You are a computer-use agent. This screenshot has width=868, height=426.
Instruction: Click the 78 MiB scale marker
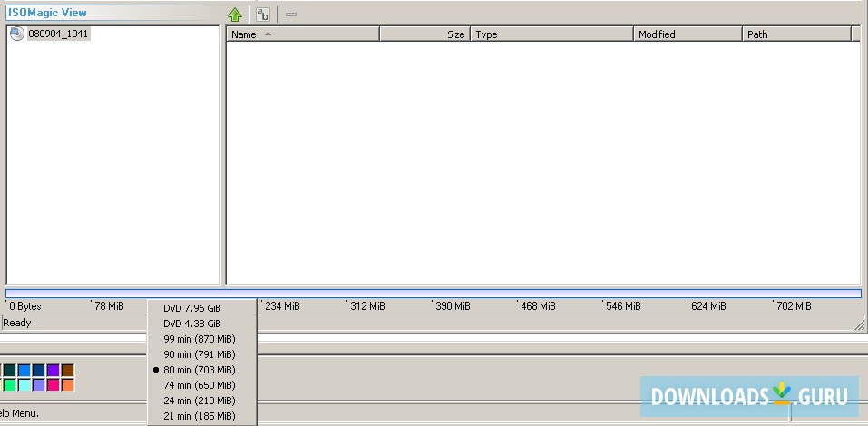pyautogui.click(x=109, y=306)
